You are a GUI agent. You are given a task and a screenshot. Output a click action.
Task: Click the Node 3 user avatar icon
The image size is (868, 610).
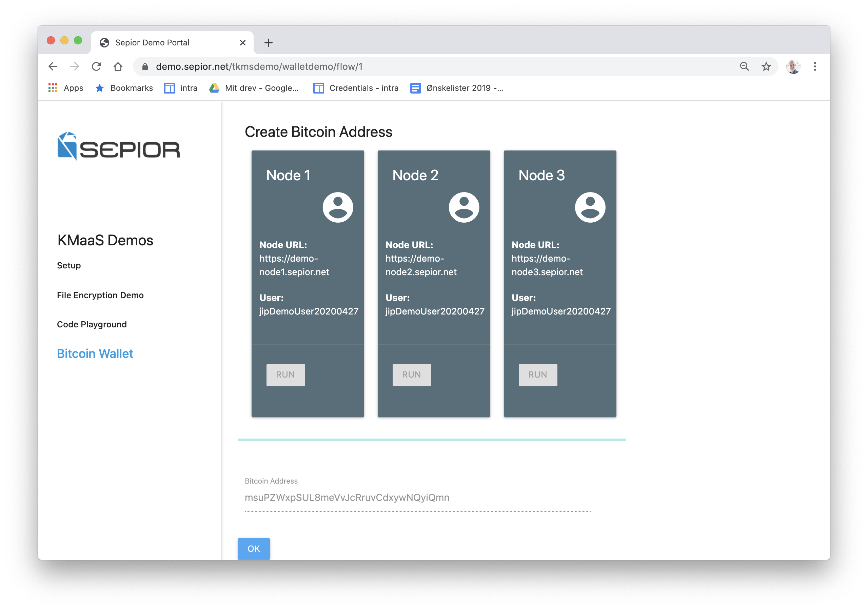point(590,207)
